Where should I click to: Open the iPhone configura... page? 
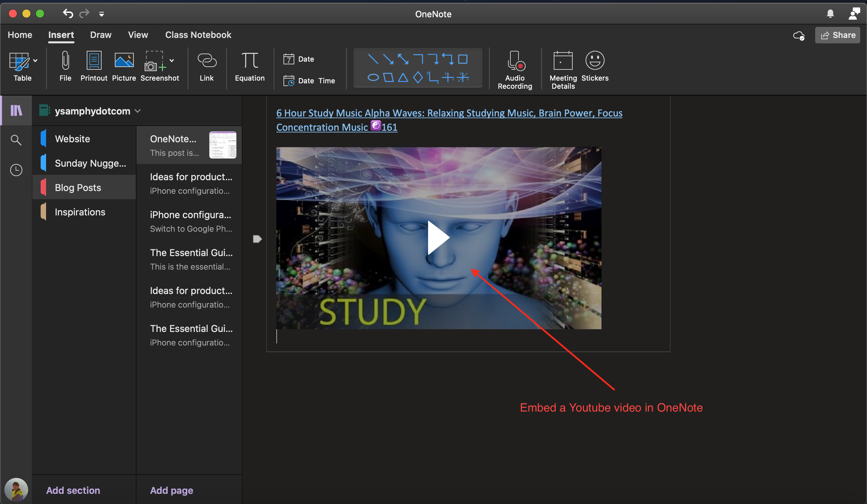click(189, 221)
